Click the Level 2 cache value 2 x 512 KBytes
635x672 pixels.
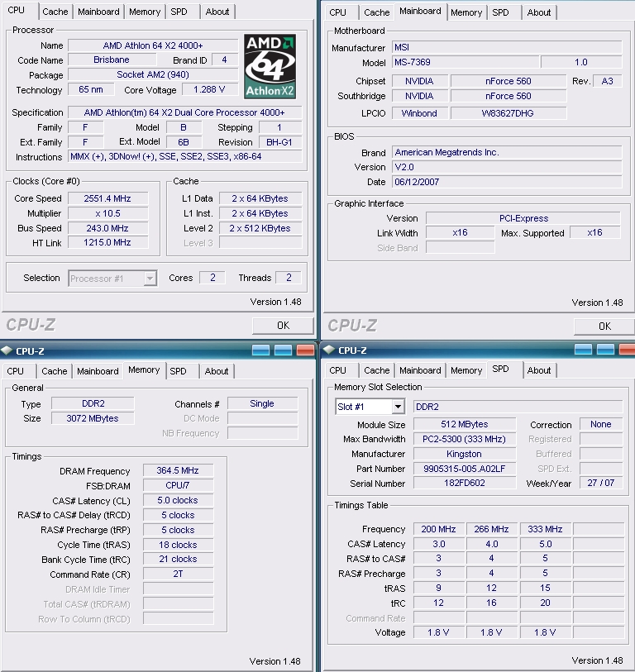(260, 228)
